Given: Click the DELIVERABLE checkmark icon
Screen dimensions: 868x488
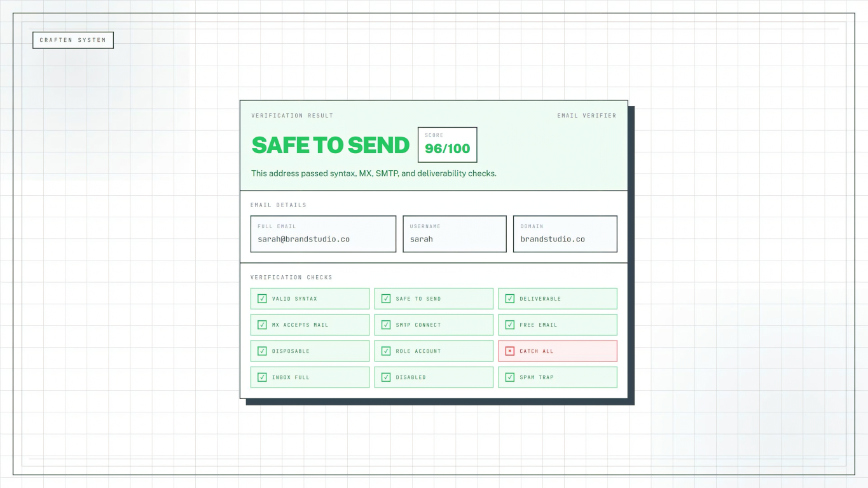Looking at the screenshot, I should [x=509, y=298].
